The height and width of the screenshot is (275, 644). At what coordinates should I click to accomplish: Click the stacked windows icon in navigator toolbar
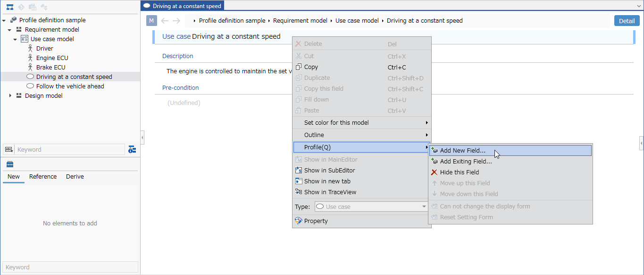coord(33,7)
